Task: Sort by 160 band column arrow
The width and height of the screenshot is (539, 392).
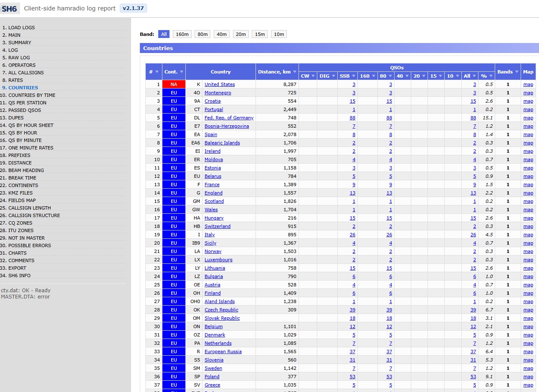Action: pos(373,76)
